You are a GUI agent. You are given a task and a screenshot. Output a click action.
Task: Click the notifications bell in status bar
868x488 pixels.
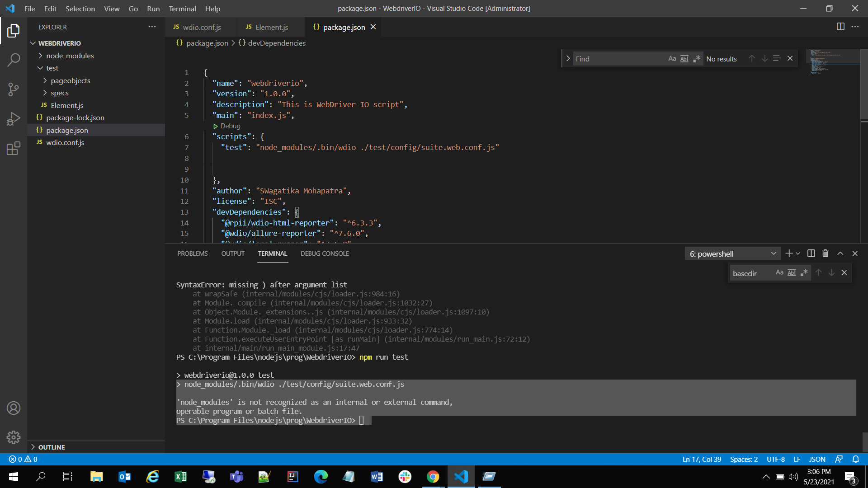pos(856,459)
